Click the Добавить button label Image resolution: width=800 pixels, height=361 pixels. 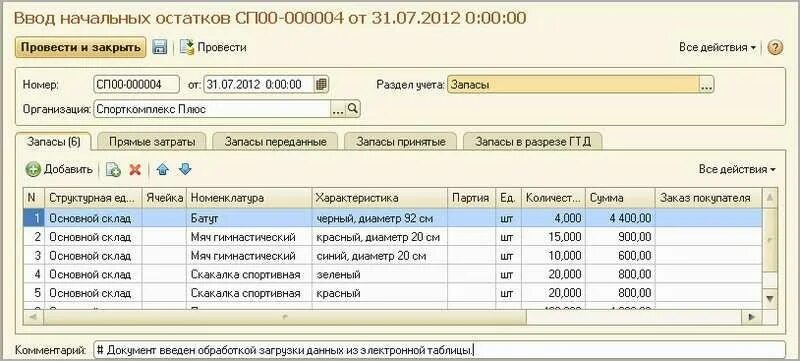pyautogui.click(x=68, y=169)
